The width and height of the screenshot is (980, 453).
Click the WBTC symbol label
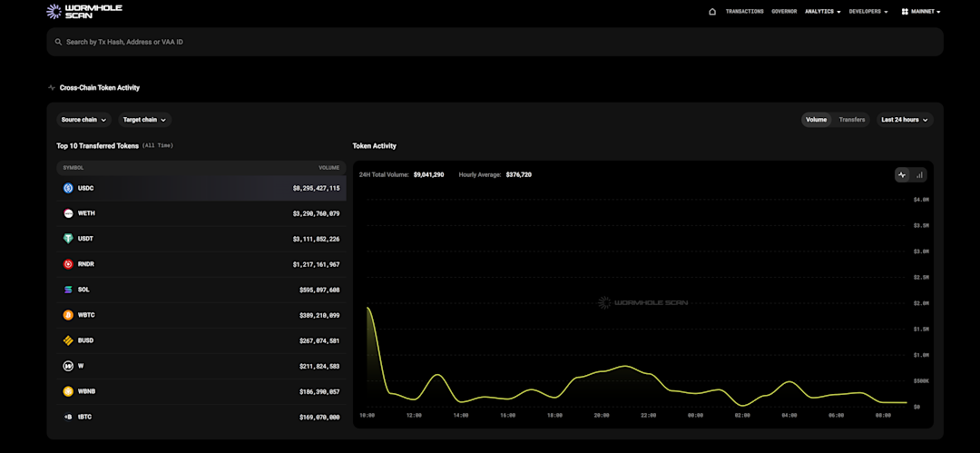(86, 315)
